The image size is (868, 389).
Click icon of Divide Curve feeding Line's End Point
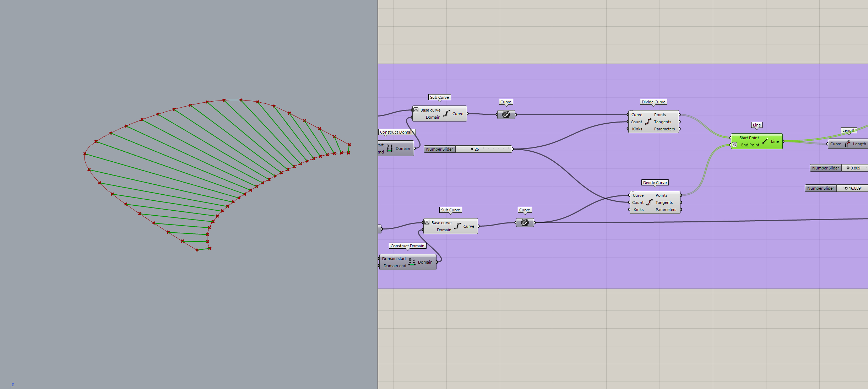(x=650, y=202)
